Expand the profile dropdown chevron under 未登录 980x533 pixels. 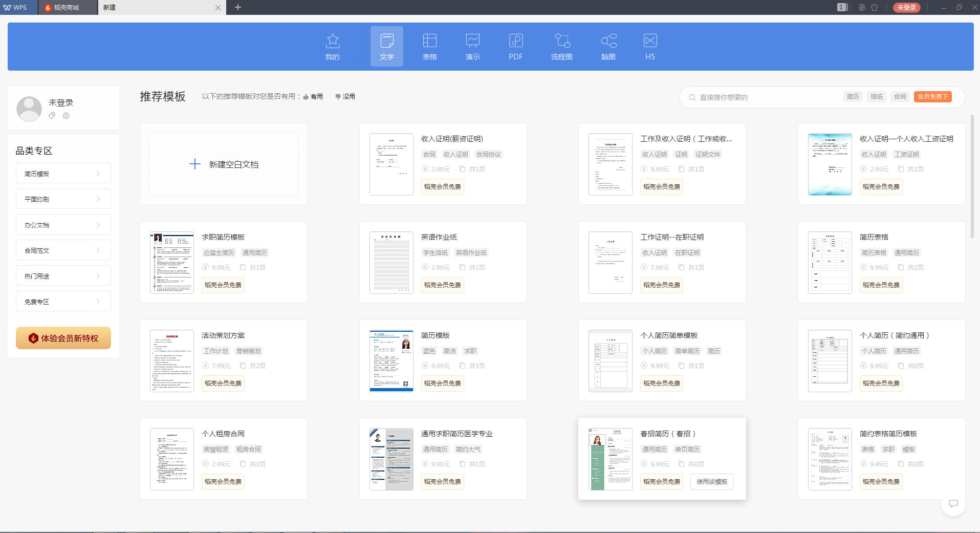(x=66, y=116)
